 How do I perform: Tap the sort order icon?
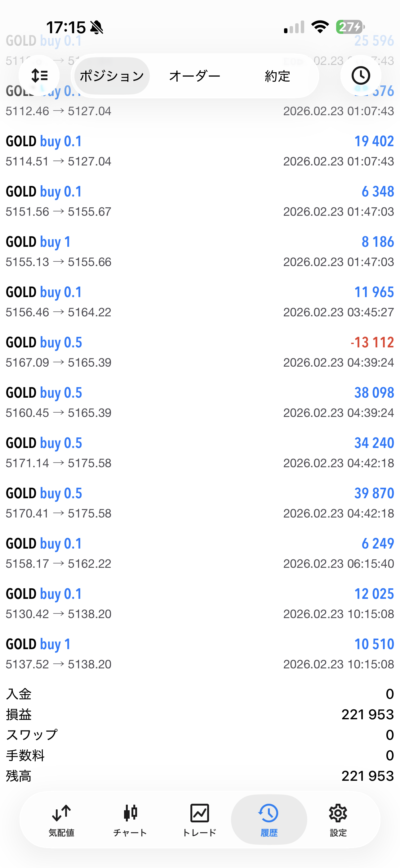click(39, 75)
